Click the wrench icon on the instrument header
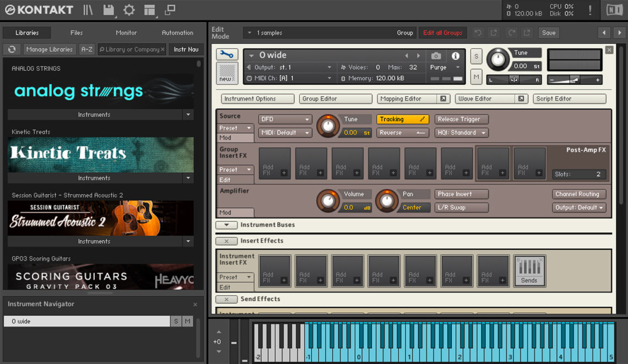This screenshot has height=364, width=628. tap(226, 55)
